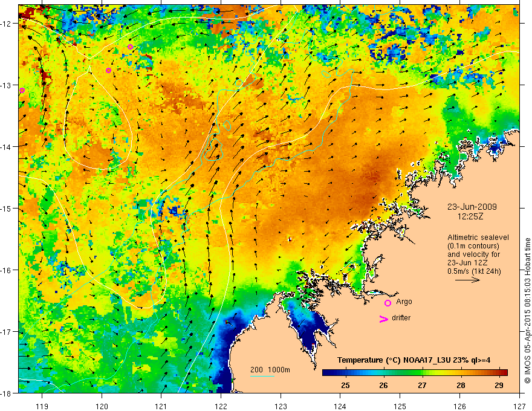Viewport: 532px width, 411px height.
Task: Click the -16 latitude axis label
Action: coord(7,270)
